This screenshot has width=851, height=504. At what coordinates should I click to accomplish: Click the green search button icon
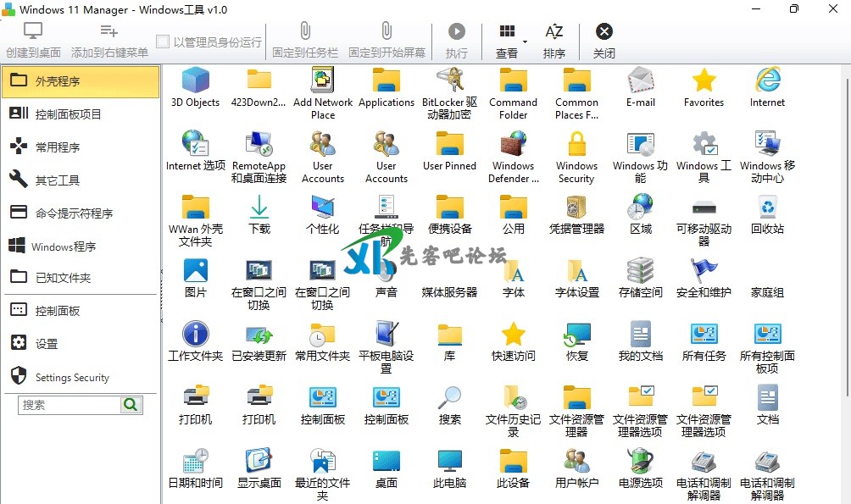[131, 405]
